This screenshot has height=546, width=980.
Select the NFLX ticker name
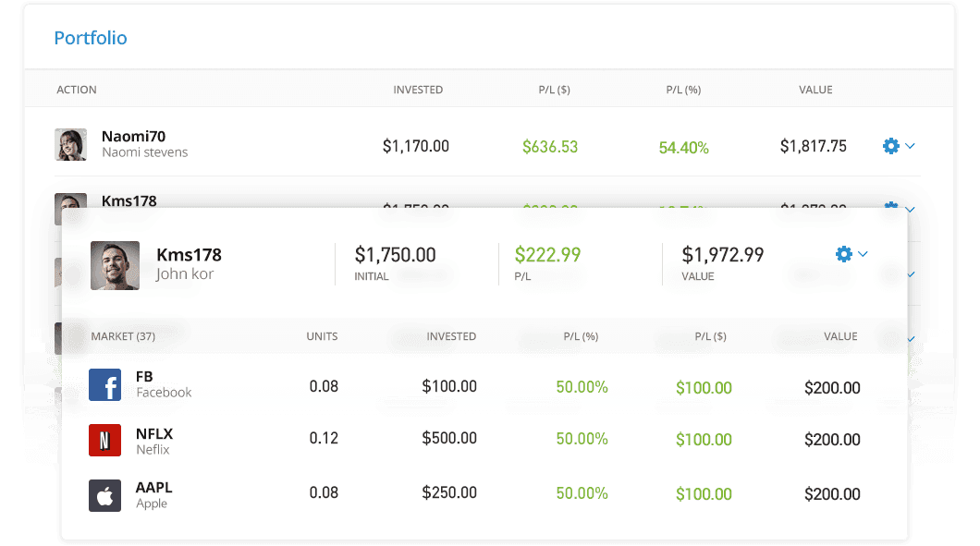coord(154,433)
